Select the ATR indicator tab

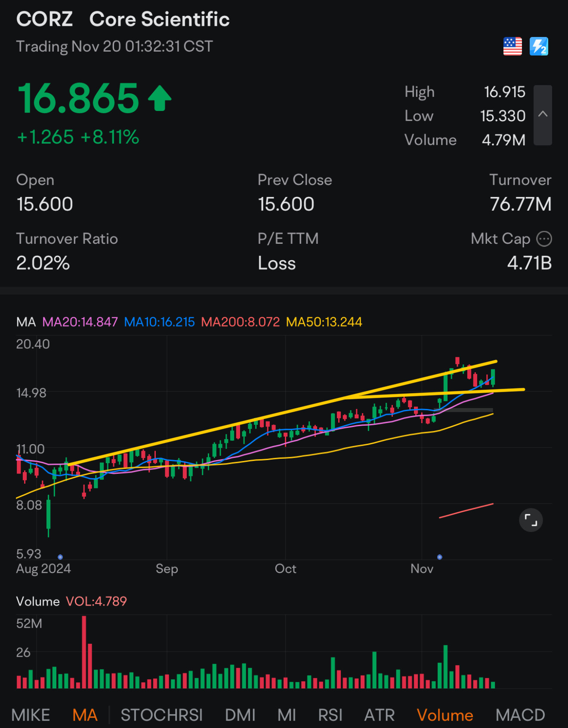click(380, 715)
